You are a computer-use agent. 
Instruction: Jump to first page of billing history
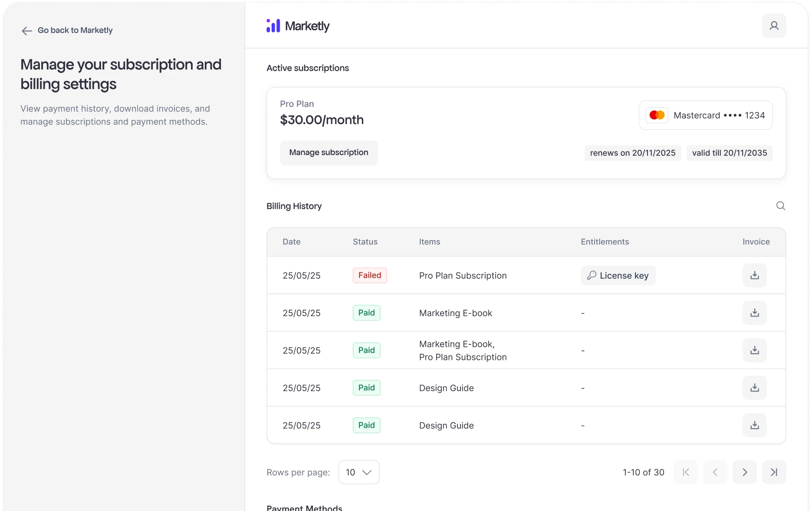tap(686, 472)
